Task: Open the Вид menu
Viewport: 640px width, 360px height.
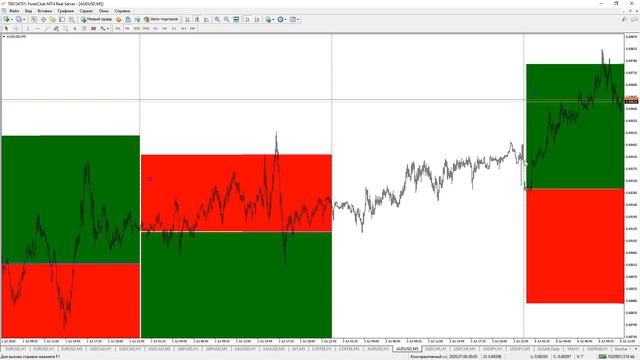Action: (28, 11)
